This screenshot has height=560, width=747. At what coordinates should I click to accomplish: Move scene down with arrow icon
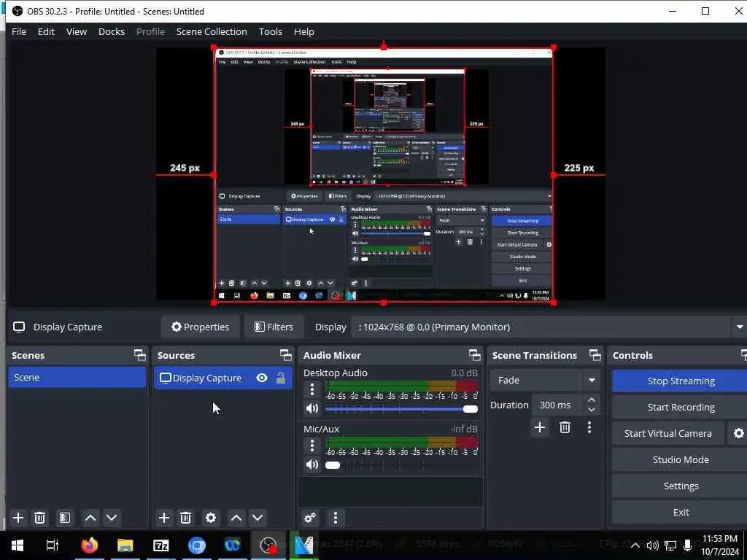112,518
